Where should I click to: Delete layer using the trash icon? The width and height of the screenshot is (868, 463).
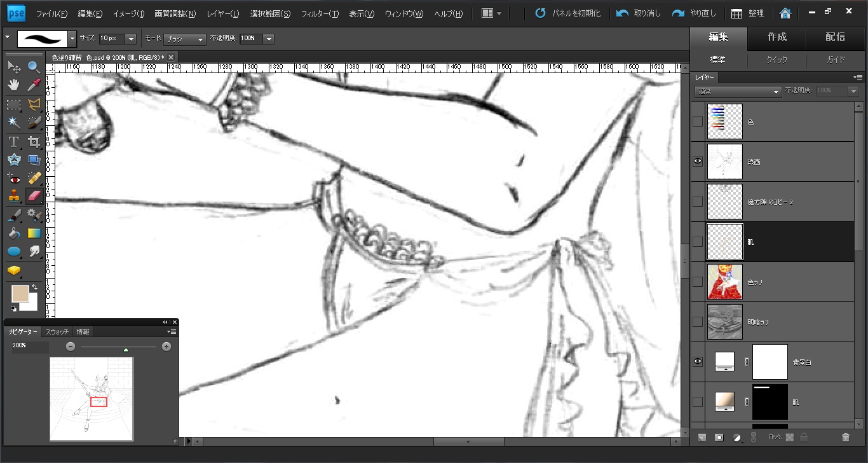845,437
